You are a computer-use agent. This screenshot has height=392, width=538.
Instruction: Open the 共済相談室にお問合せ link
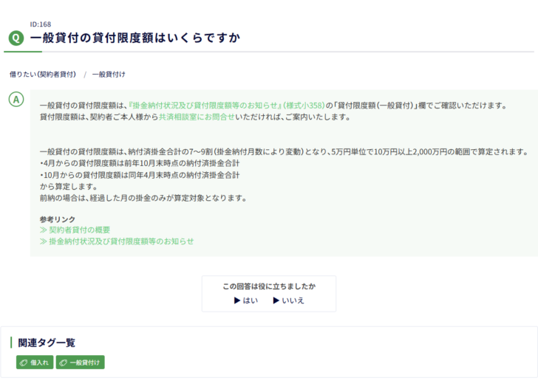pos(197,117)
